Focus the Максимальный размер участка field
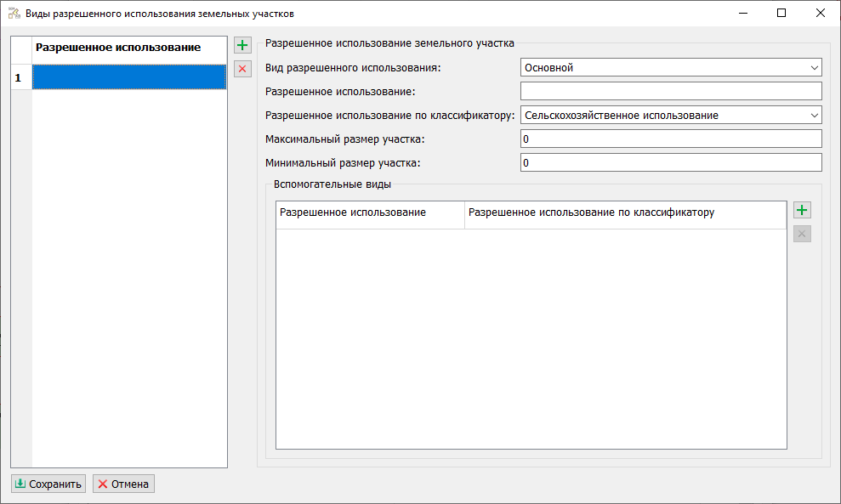Viewport: 841px width, 504px height. point(670,139)
